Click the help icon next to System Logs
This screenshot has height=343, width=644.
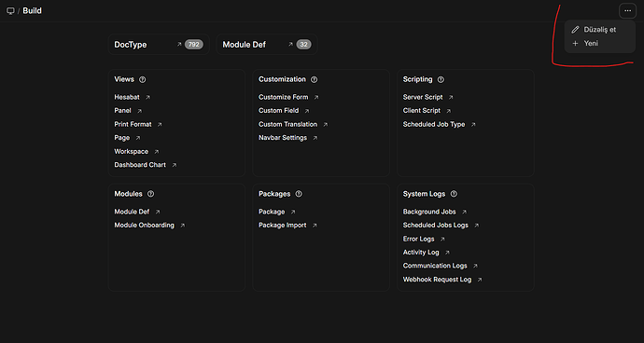click(454, 194)
